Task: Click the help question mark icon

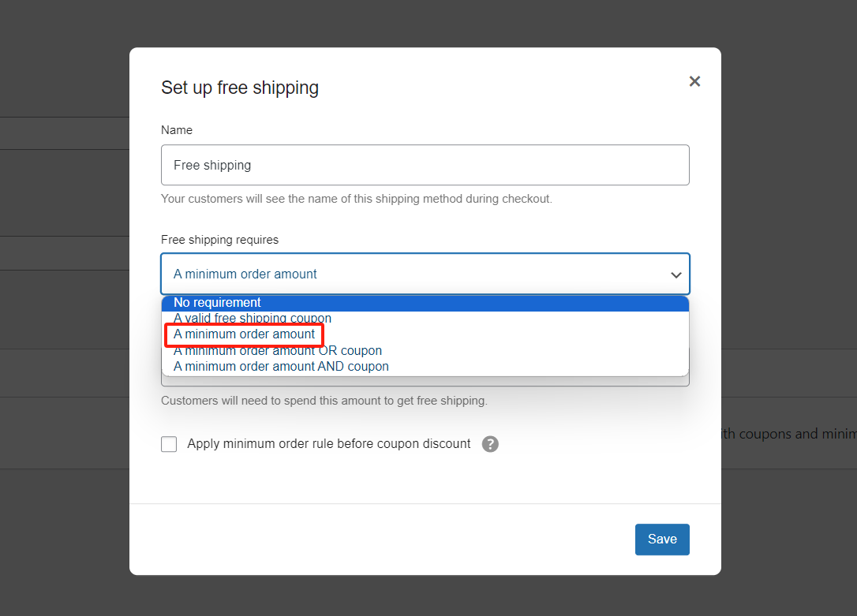Action: (x=490, y=444)
